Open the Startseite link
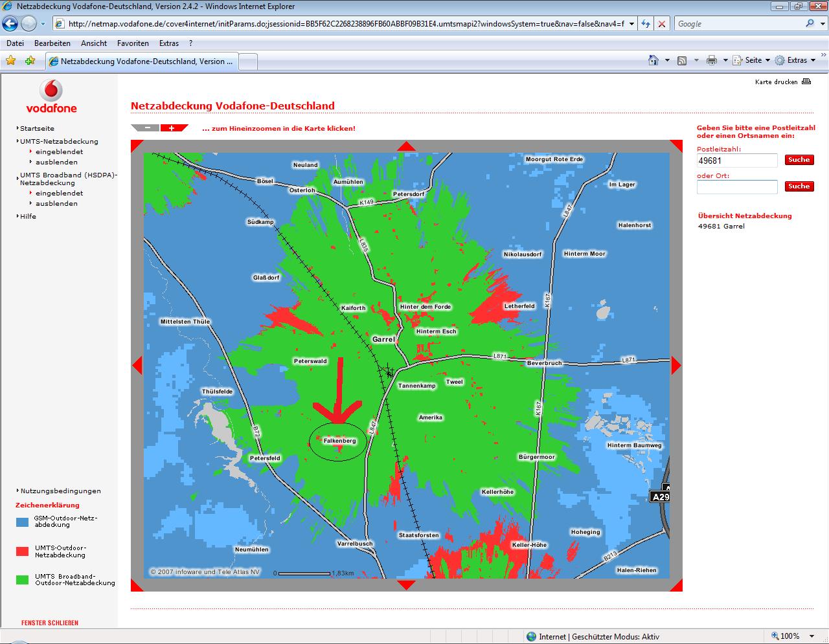Screen dimensions: 829x644 click(x=37, y=128)
